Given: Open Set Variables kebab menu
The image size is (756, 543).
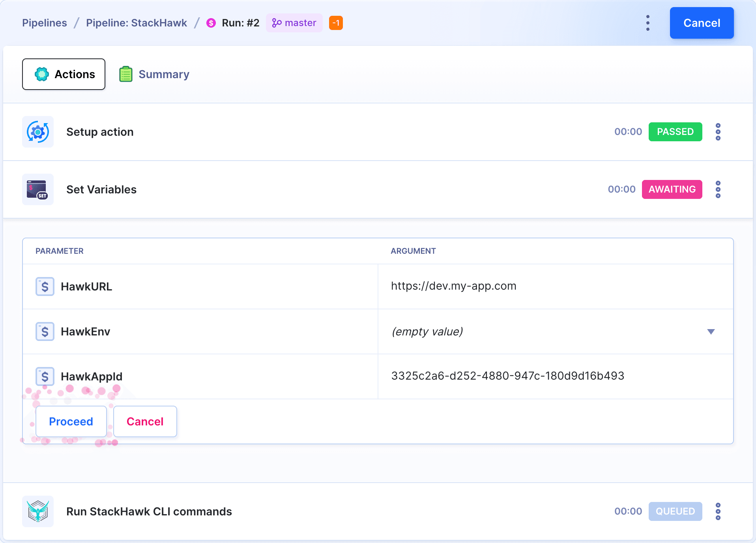Looking at the screenshot, I should [718, 189].
